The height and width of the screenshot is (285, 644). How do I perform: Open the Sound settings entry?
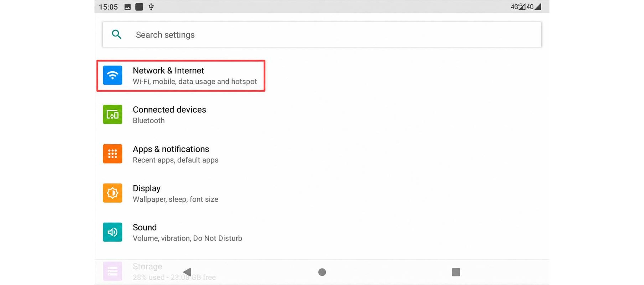[322, 232]
